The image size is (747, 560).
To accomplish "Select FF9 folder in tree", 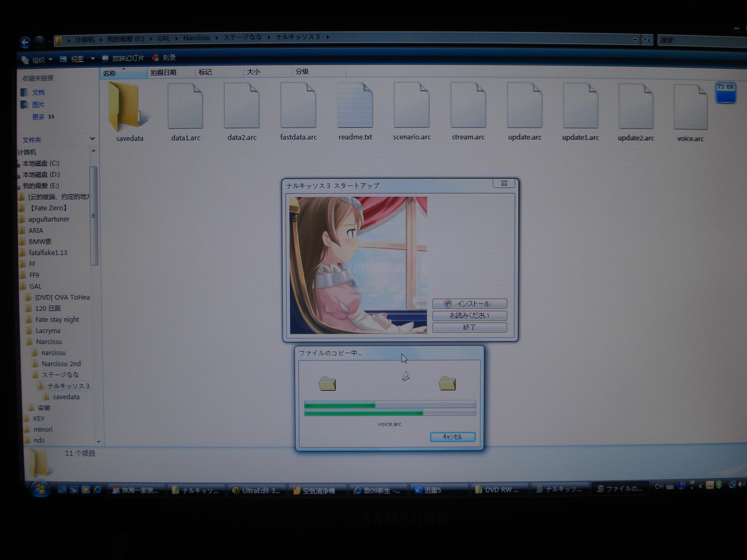I will click(34, 275).
